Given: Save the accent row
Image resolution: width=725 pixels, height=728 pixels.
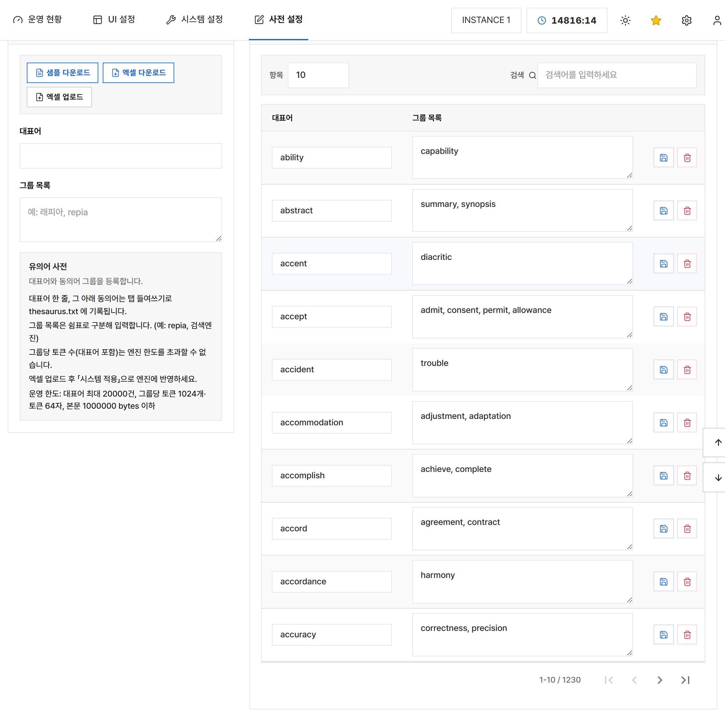Looking at the screenshot, I should pos(663,264).
